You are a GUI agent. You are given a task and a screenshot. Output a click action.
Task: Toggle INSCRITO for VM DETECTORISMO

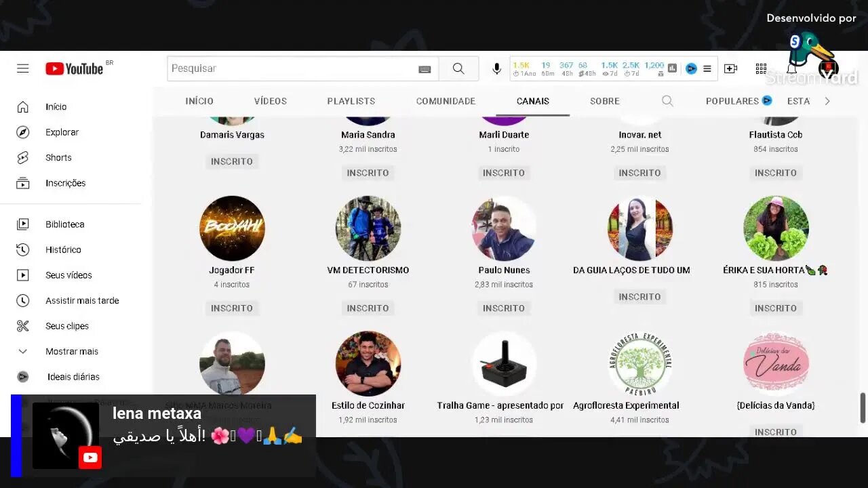[x=368, y=308]
